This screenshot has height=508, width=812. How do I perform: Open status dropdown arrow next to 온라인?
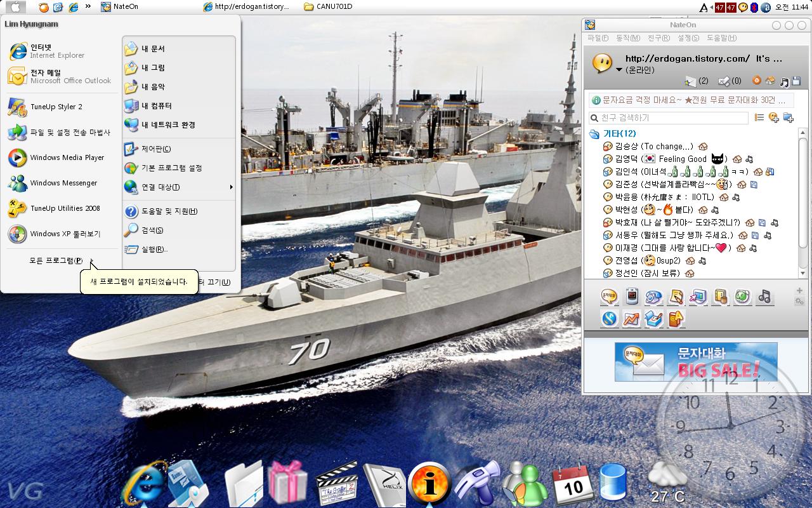pos(619,70)
